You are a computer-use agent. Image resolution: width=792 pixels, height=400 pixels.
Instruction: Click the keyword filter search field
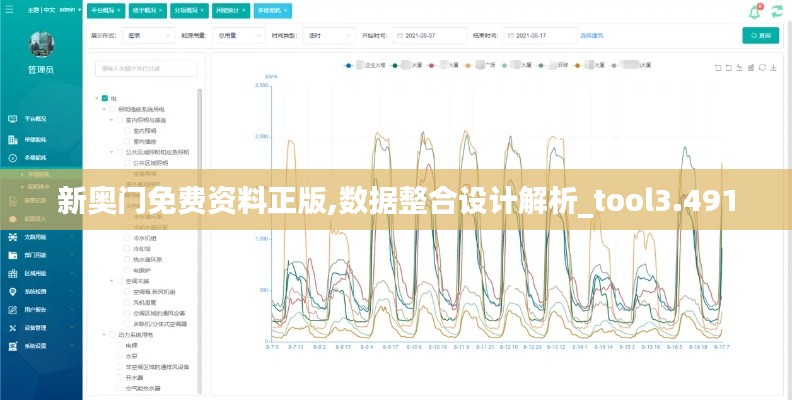coord(146,69)
